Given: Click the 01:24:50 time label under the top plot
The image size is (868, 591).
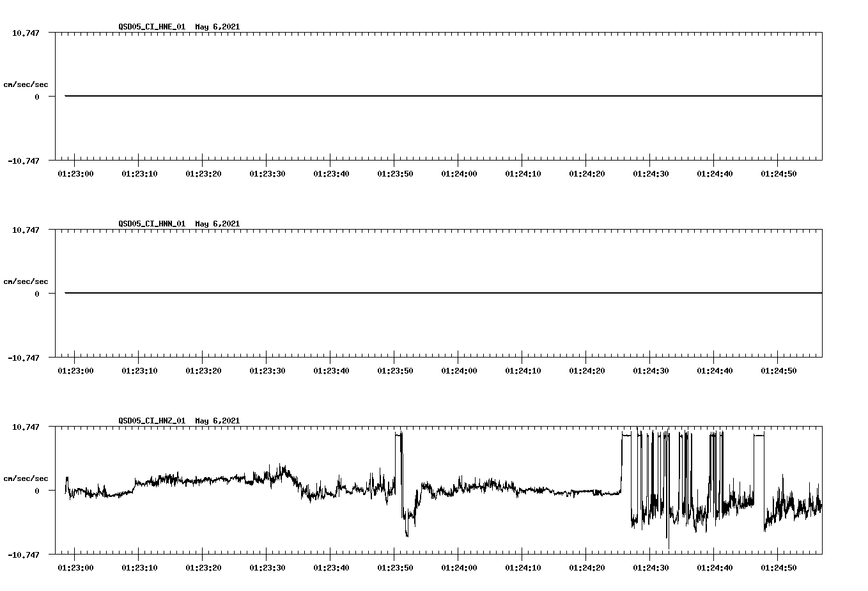Looking at the screenshot, I should [778, 172].
